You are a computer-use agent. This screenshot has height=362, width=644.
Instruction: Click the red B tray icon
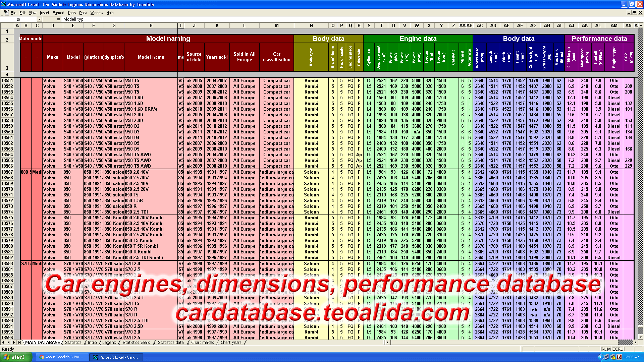point(619,357)
